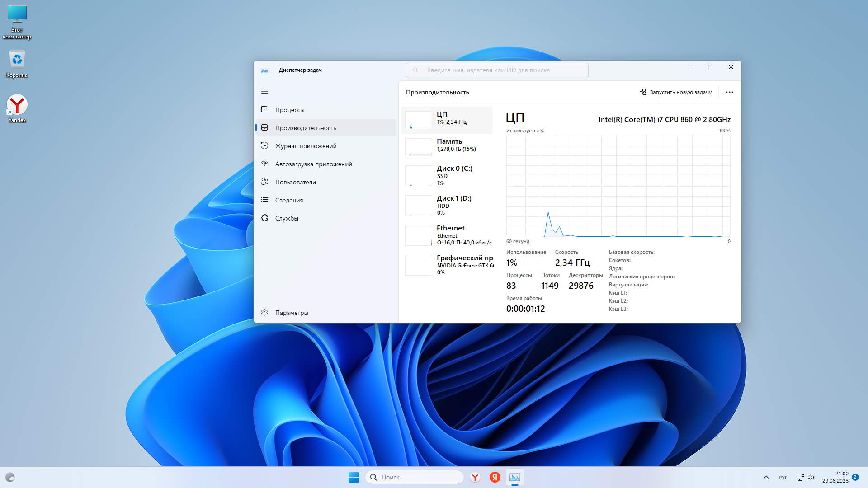Viewport: 868px width, 488px height.
Task: Switch to Сведения details page
Action: pyautogui.click(x=289, y=200)
